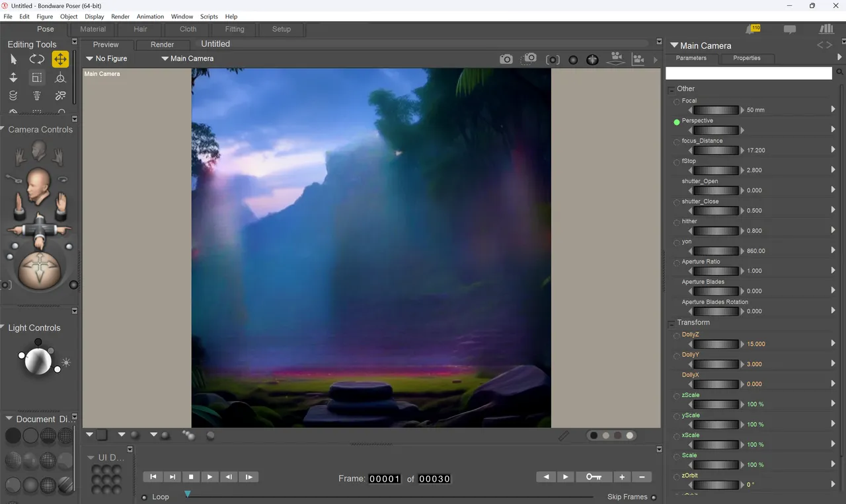The width and height of the screenshot is (846, 504).
Task: Toggle the Loop option
Action: point(145,497)
